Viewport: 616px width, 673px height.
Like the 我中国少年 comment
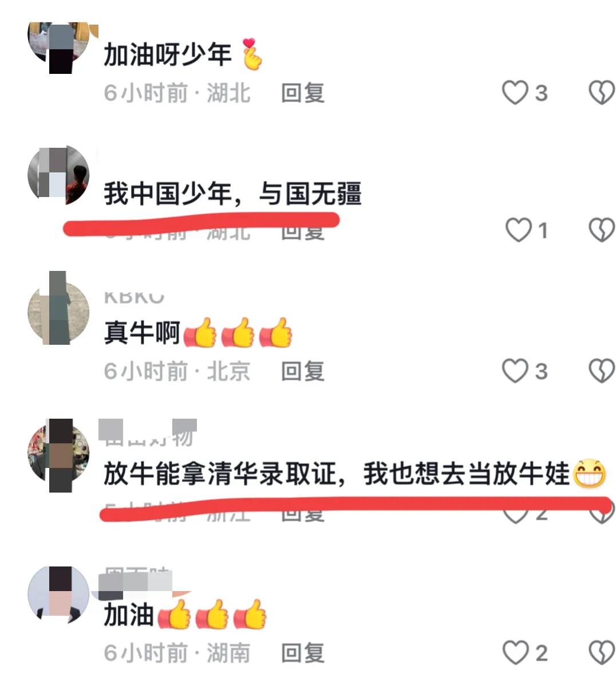coord(518,230)
